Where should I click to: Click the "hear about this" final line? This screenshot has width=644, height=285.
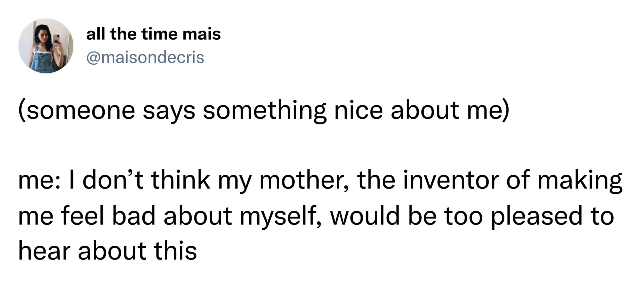point(108,251)
